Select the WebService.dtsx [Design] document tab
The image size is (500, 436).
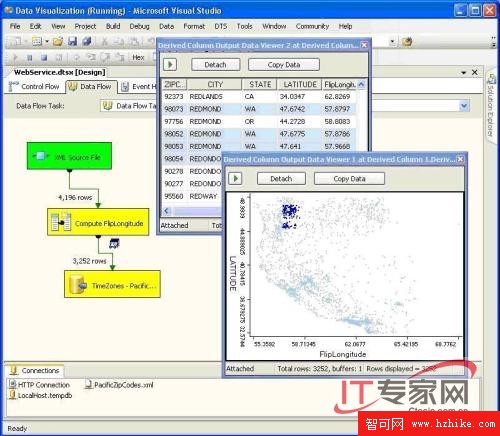pyautogui.click(x=59, y=72)
